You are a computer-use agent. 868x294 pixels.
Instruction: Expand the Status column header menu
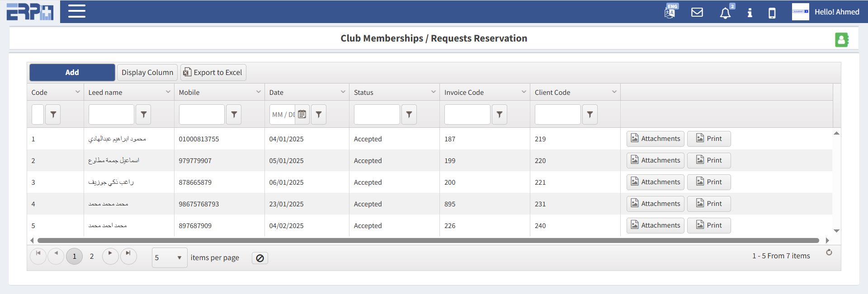[433, 92]
